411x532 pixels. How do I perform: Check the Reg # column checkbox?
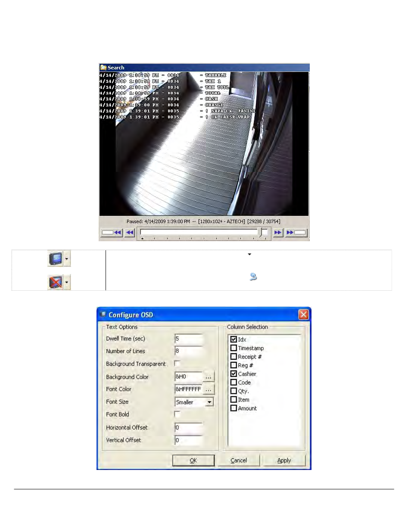click(234, 365)
